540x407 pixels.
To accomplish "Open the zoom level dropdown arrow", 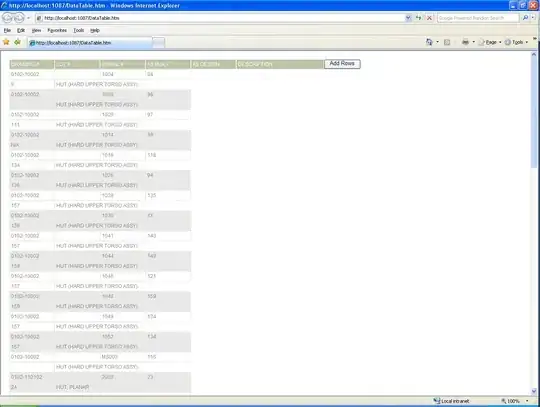I will 527,401.
